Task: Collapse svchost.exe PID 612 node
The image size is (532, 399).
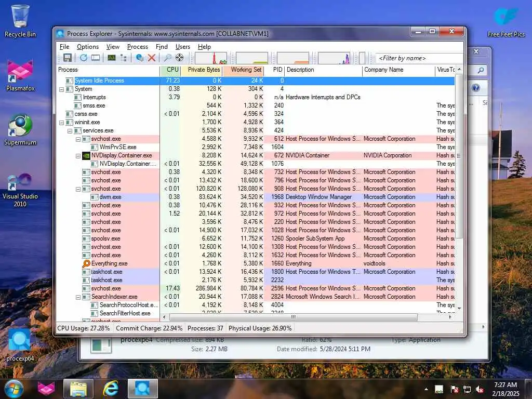Action: 78,139
